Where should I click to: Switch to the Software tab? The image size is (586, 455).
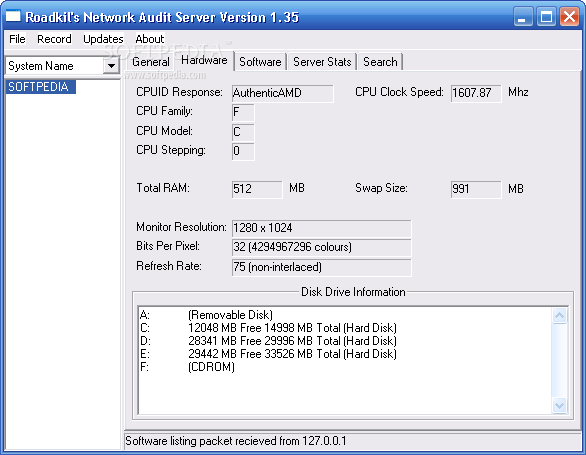pos(260,62)
